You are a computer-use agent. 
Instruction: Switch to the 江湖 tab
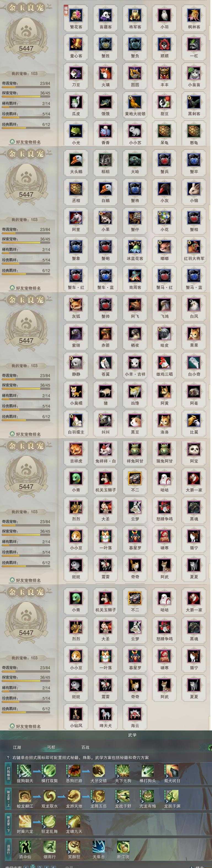17,747
